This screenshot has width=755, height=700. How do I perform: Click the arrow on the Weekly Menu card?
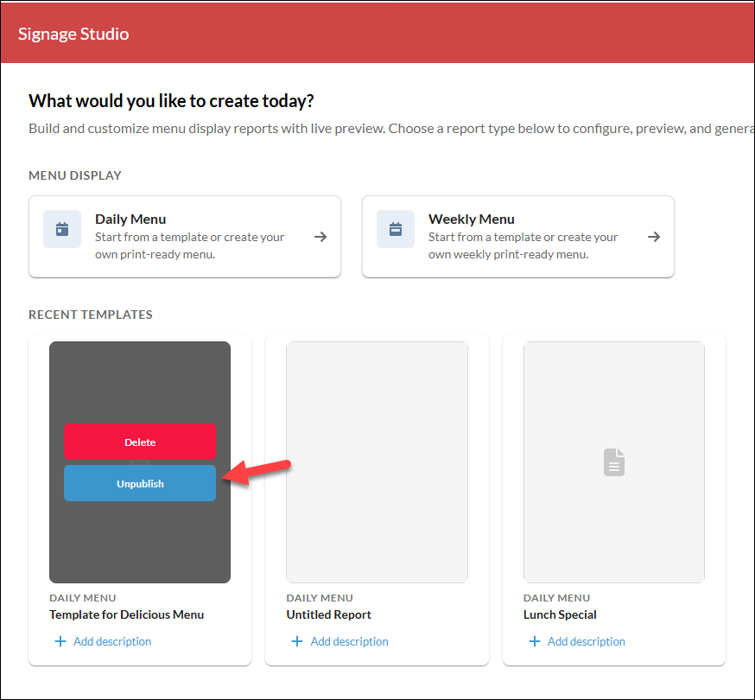(x=653, y=237)
